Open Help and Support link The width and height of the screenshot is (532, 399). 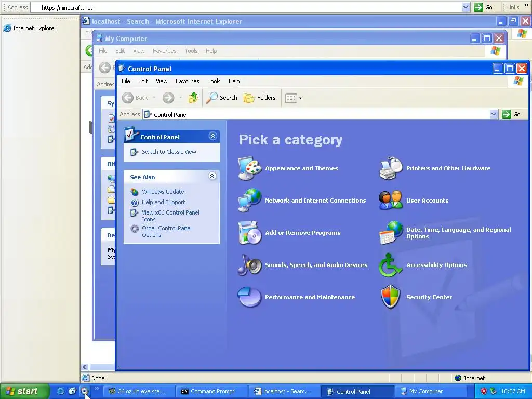point(163,202)
